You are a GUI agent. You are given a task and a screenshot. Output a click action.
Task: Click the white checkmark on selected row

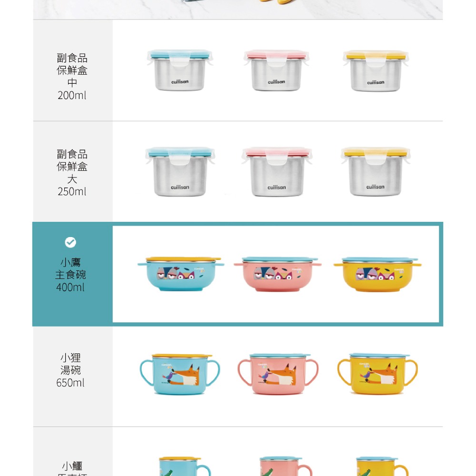(x=70, y=242)
